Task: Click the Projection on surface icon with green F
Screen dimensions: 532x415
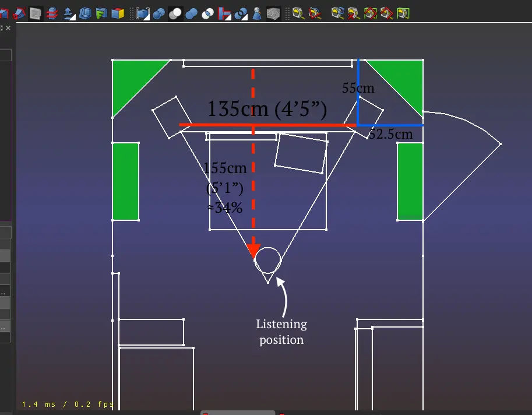Action: point(101,13)
